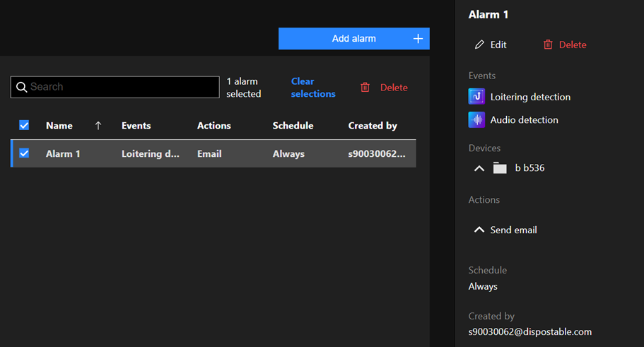This screenshot has width=644, height=347.
Task: Collapse the b b536 device folder
Action: point(479,168)
